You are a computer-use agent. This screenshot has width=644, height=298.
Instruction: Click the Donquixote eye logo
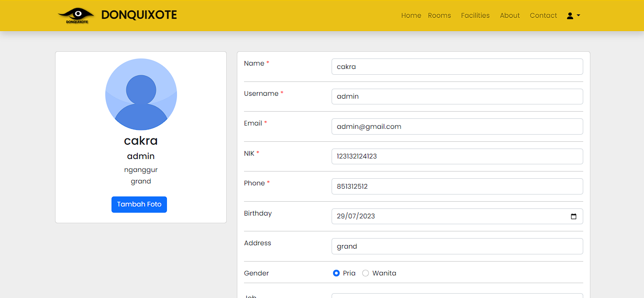click(76, 15)
